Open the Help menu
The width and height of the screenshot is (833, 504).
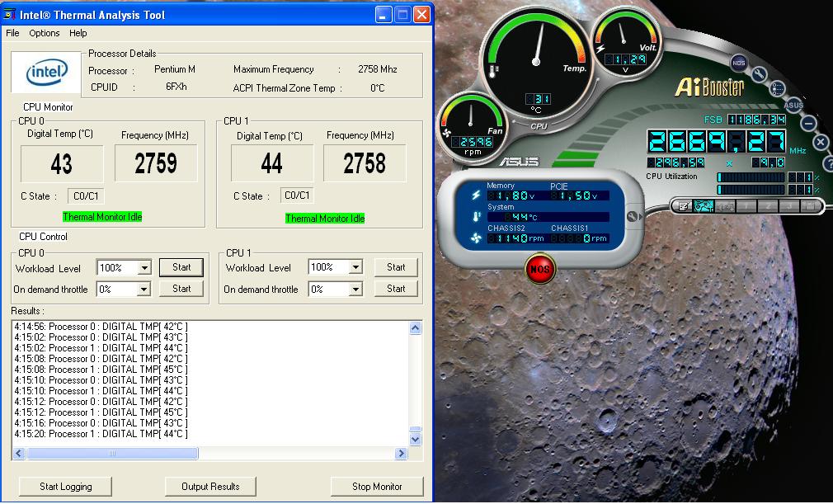pyautogui.click(x=78, y=33)
